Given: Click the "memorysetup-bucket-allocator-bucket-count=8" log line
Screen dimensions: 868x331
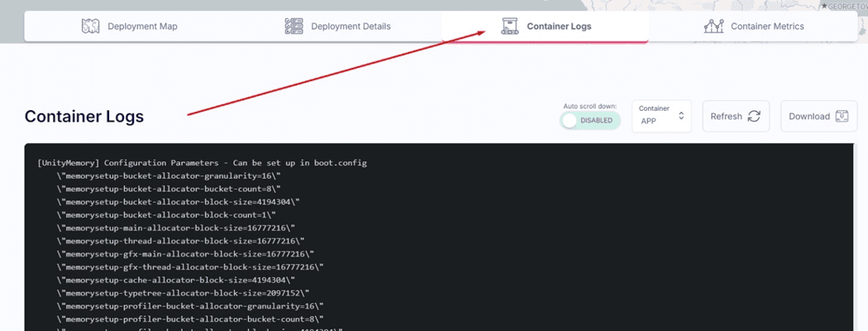Looking at the screenshot, I should click(x=168, y=189).
